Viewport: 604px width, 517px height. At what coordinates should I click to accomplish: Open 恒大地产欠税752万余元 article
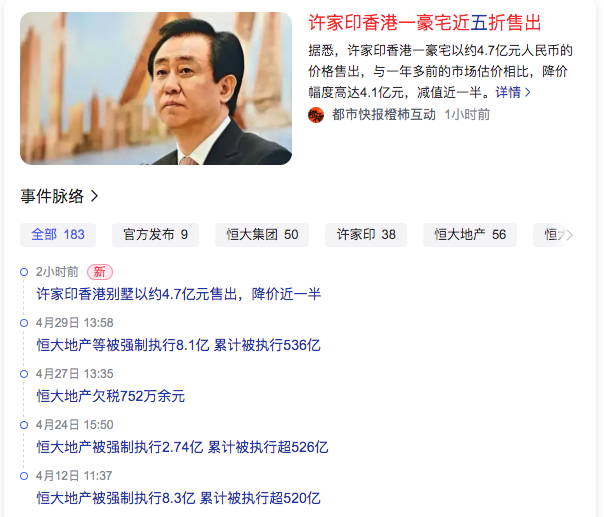click(111, 396)
